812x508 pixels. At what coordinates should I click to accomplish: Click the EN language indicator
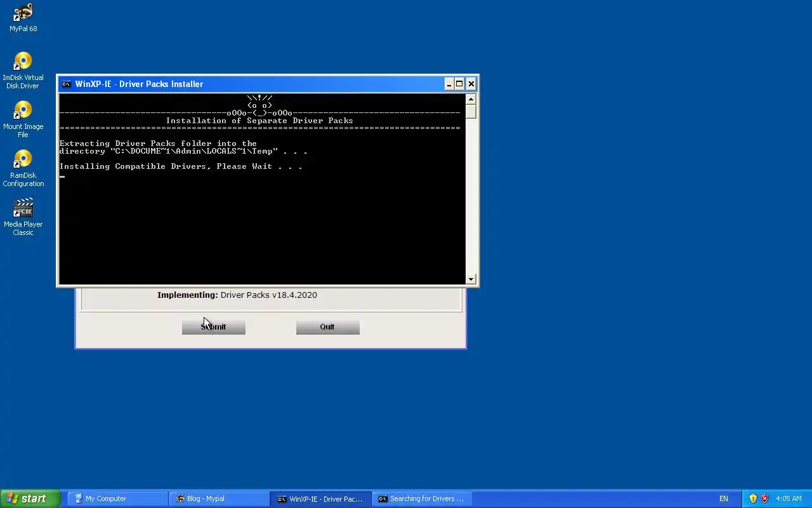pyautogui.click(x=723, y=498)
